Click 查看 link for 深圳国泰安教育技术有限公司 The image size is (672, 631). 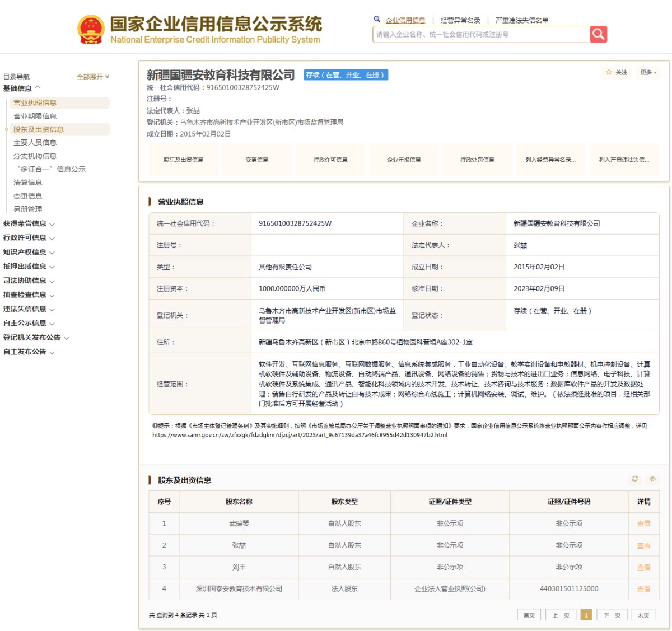tap(644, 589)
